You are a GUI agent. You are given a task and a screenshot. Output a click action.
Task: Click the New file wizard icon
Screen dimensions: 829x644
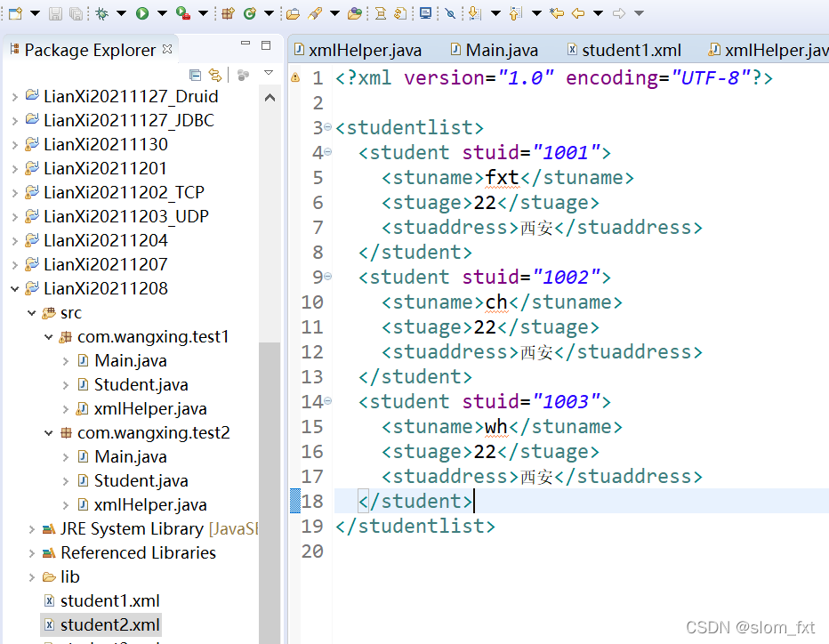15,13
